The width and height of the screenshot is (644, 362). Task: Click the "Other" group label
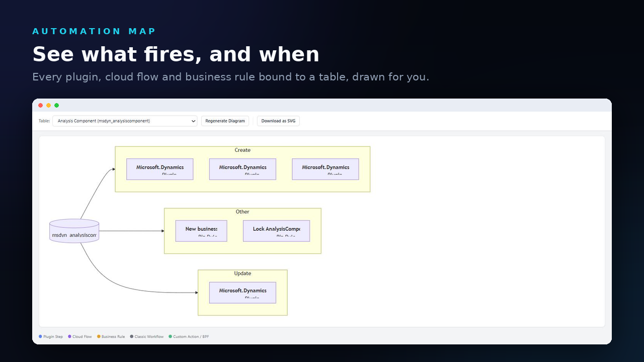243,212
